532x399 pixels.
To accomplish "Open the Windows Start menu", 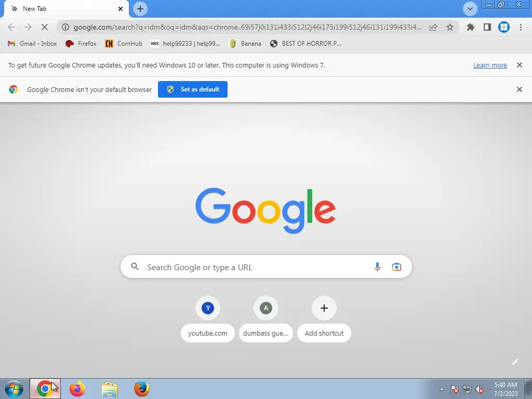I will point(14,389).
